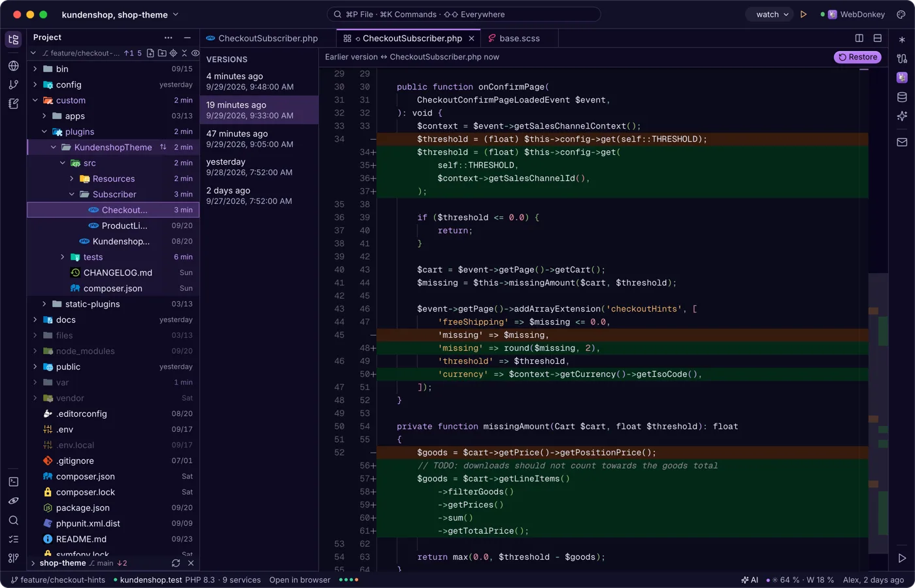Collapse all folders in Project tree
Image resolution: width=915 pixels, height=588 pixels.
[x=184, y=53]
